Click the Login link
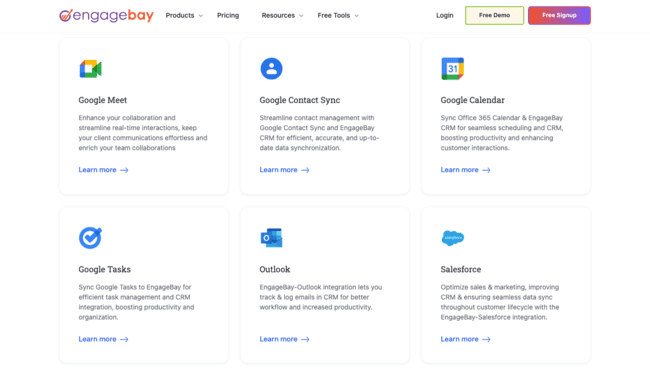 coord(444,15)
